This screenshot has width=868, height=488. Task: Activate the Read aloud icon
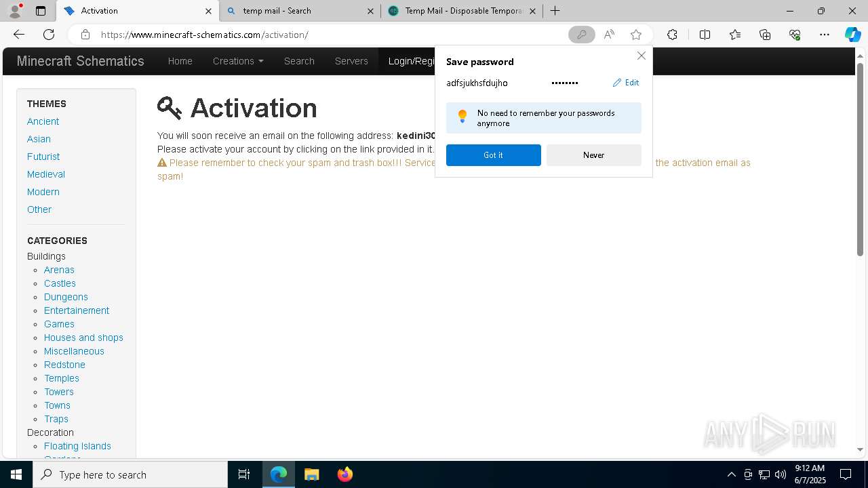click(x=609, y=35)
